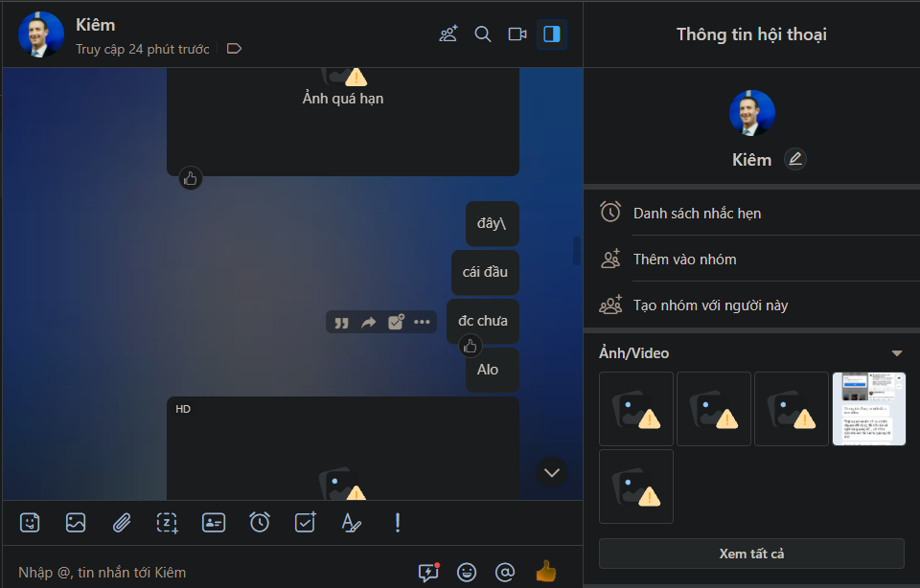
Task: Open the screenshot thumbnail in Ảnh/Video
Action: (868, 409)
